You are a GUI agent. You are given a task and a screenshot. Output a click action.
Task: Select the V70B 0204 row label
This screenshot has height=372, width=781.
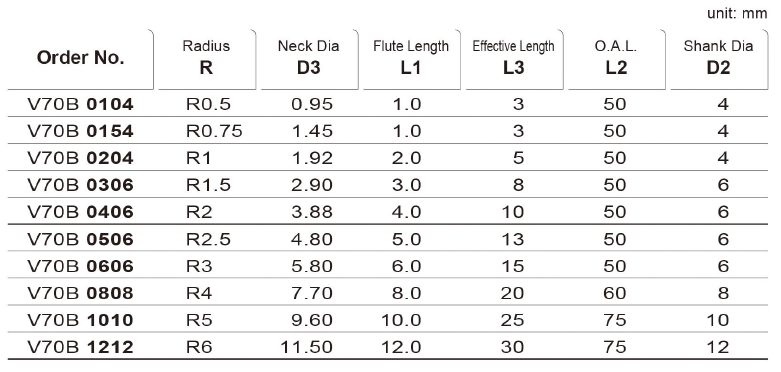(80, 158)
